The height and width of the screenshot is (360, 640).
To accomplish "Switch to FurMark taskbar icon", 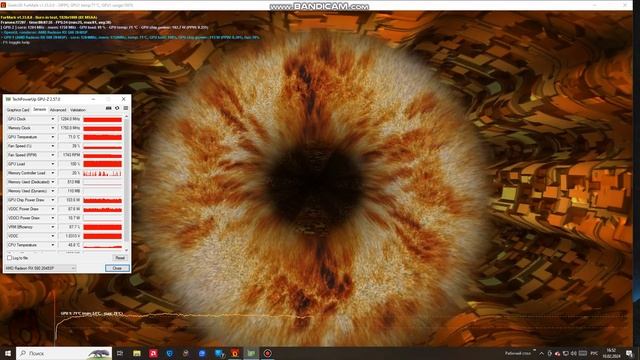I will tap(235, 353).
